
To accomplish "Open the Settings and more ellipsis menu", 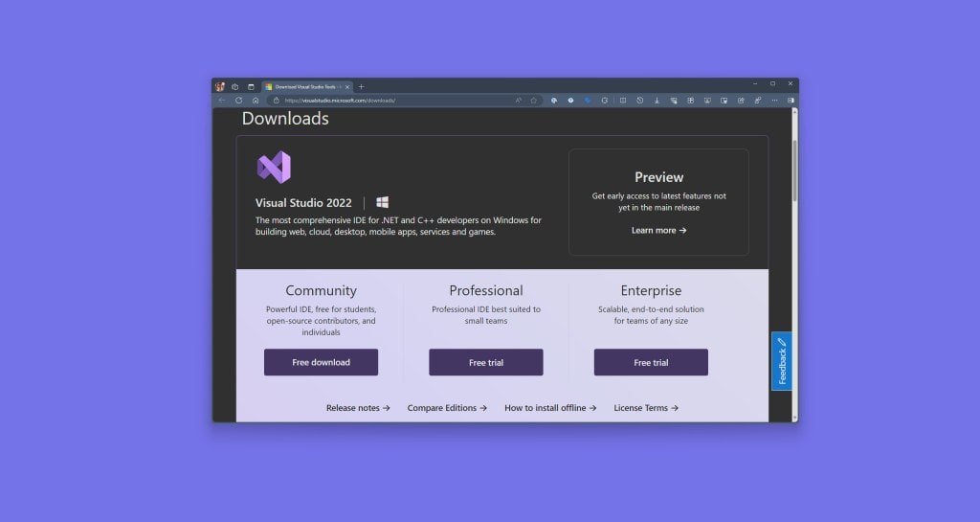I will 774,100.
